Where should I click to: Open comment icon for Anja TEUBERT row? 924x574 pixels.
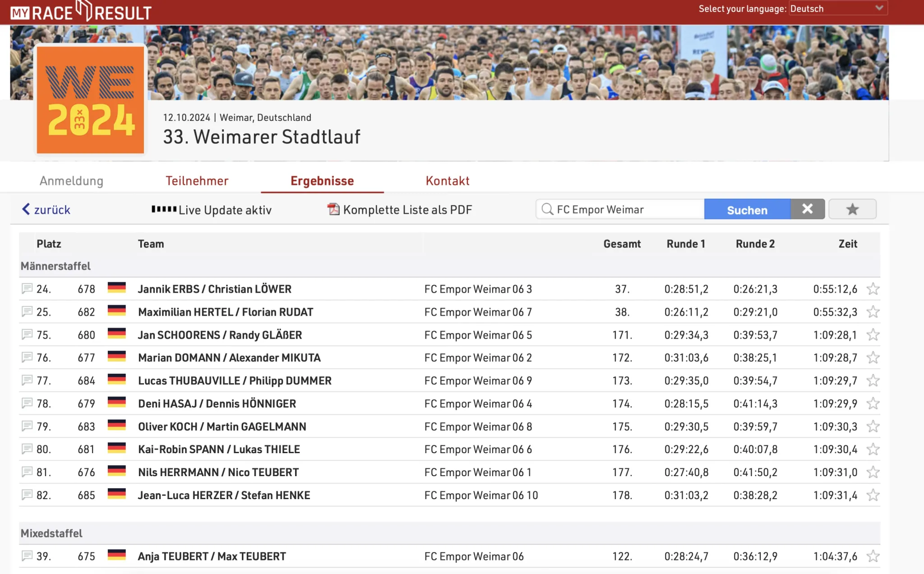27,556
